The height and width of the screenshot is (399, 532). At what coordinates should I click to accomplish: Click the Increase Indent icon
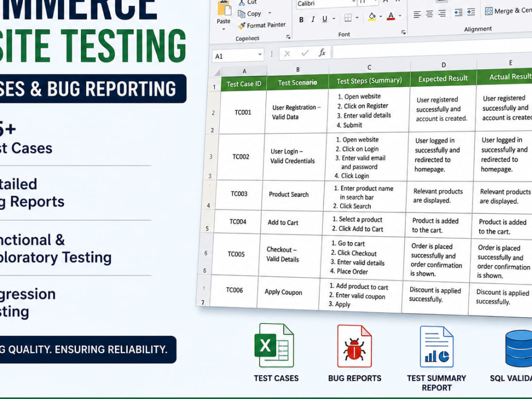(471, 12)
